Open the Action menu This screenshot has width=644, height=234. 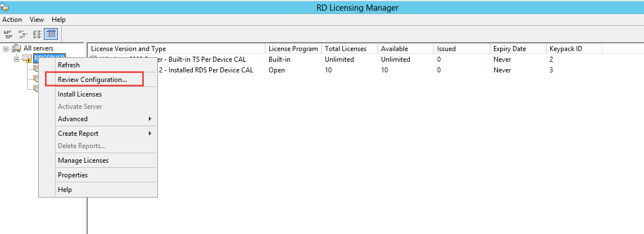(x=12, y=20)
